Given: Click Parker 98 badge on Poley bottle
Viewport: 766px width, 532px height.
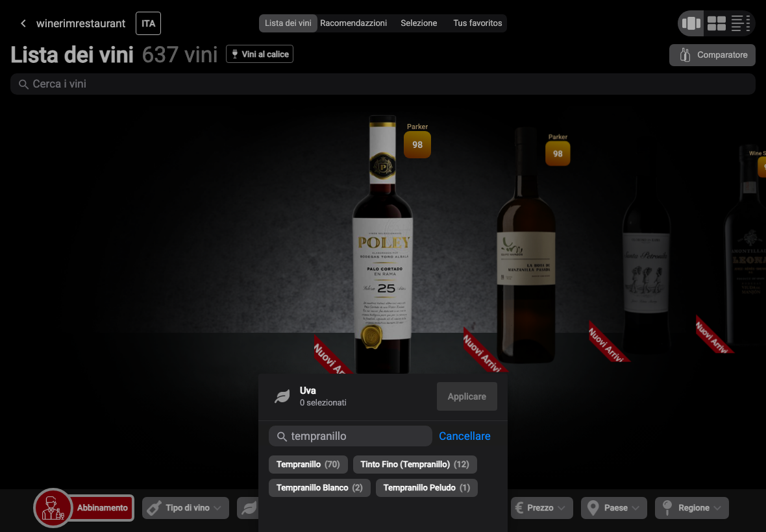Looking at the screenshot, I should point(417,145).
